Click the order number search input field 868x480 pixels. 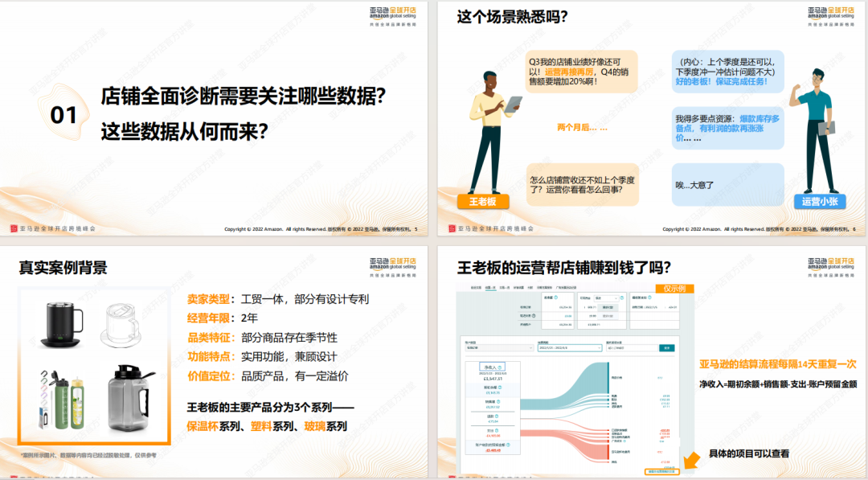pos(631,347)
